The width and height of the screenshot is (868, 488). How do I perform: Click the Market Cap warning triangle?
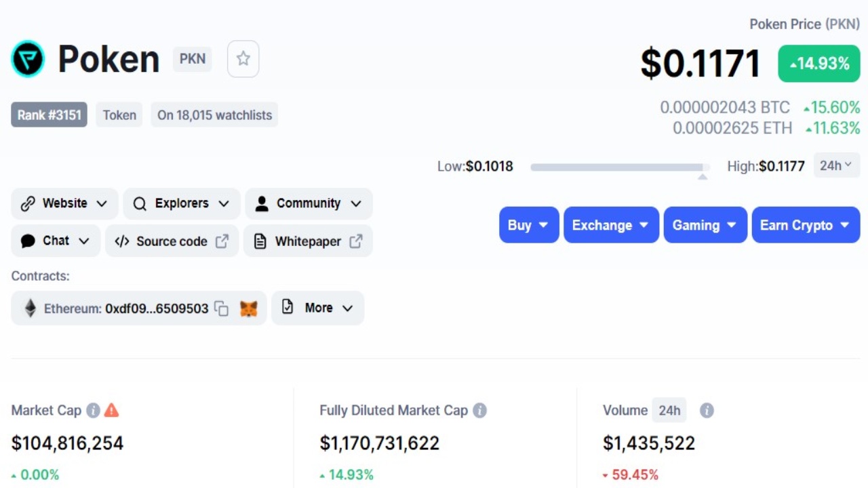point(112,410)
